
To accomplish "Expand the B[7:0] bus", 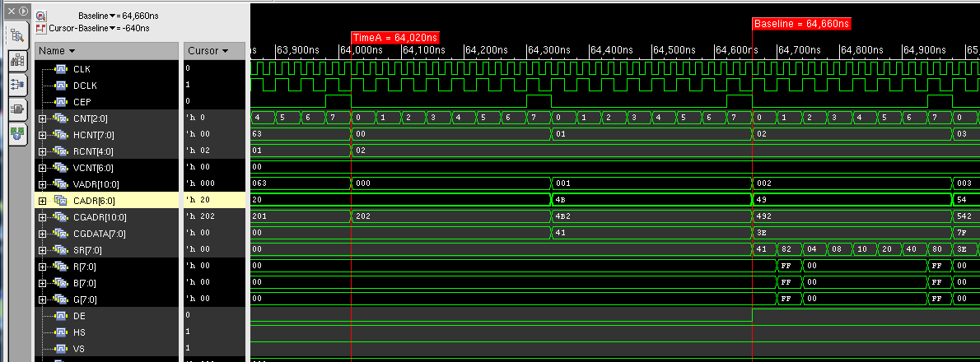I will click(43, 283).
